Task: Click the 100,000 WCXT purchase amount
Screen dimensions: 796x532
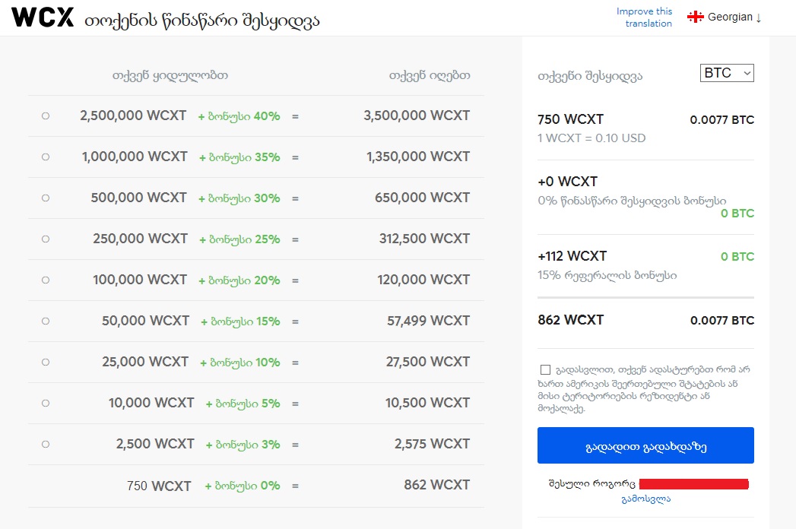Action: pos(140,280)
